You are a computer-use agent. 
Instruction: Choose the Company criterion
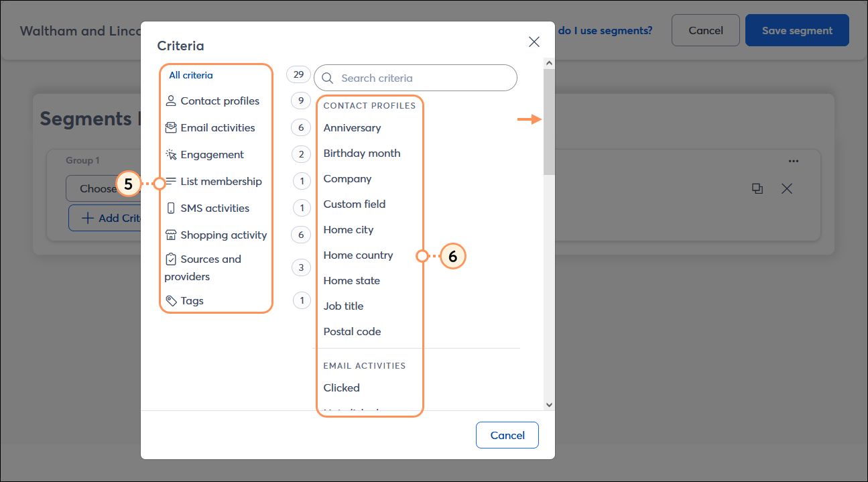347,178
